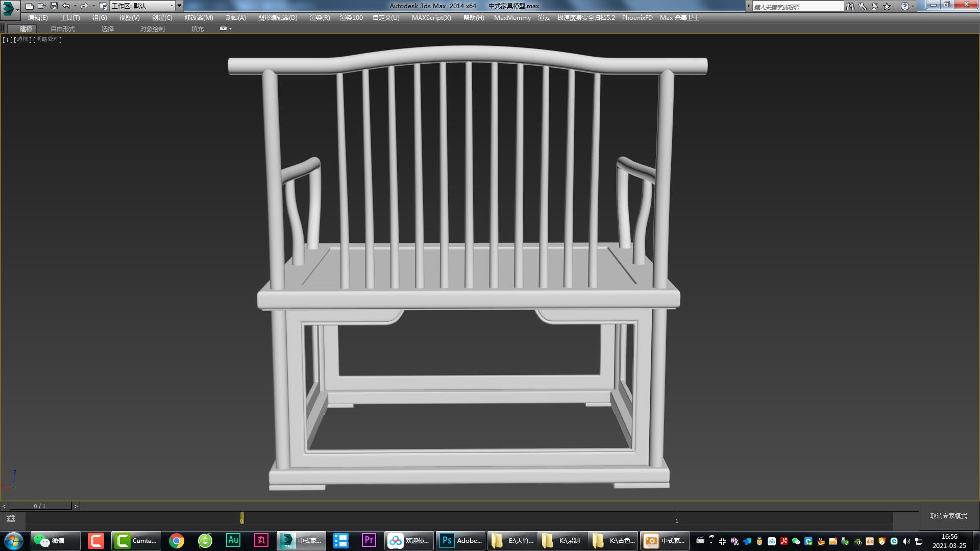
Task: Open the 渲染(R) menu
Action: click(319, 17)
